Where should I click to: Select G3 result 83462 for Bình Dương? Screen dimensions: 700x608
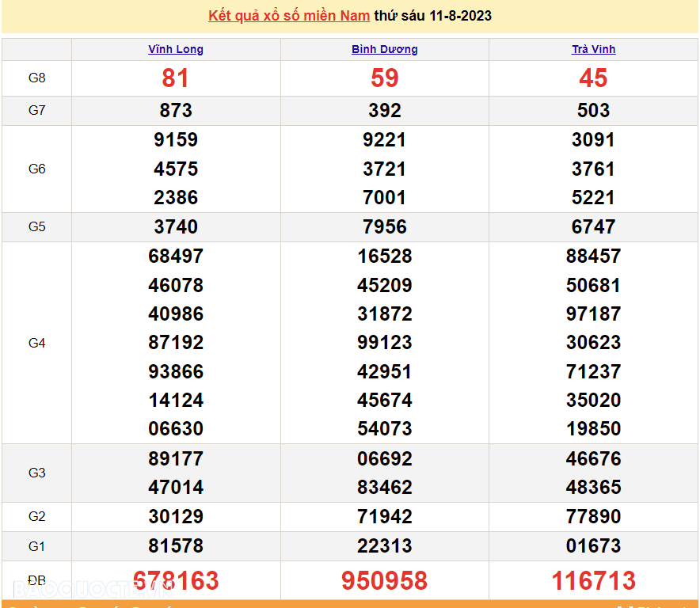click(x=385, y=487)
